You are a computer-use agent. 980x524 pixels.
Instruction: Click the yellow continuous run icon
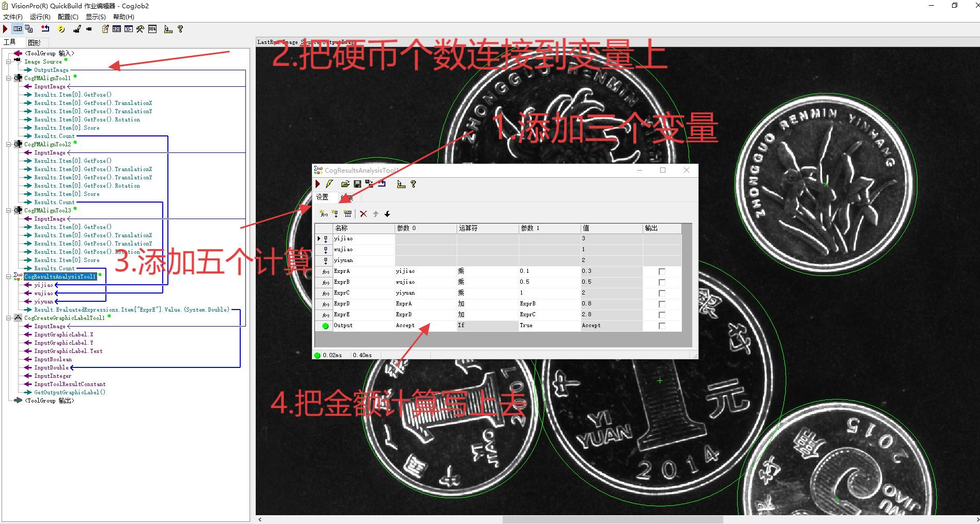click(61, 29)
